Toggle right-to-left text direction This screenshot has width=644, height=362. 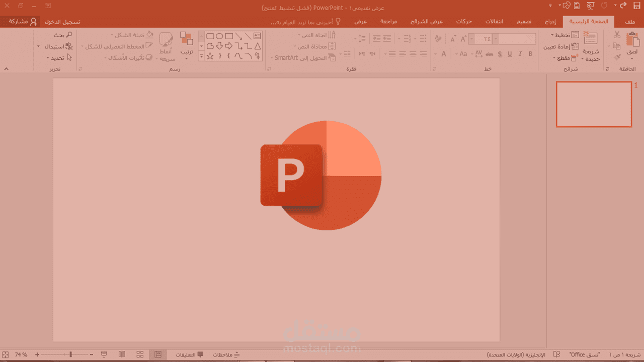372,54
